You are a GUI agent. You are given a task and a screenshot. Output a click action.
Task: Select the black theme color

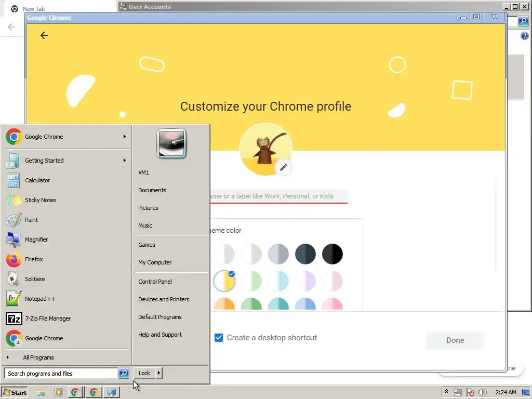[x=332, y=254]
